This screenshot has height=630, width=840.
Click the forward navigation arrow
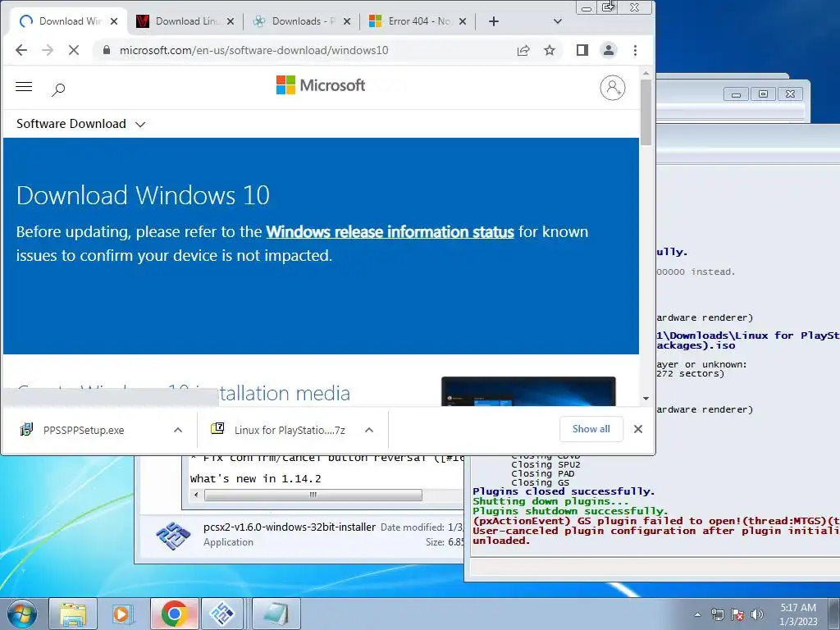point(48,50)
